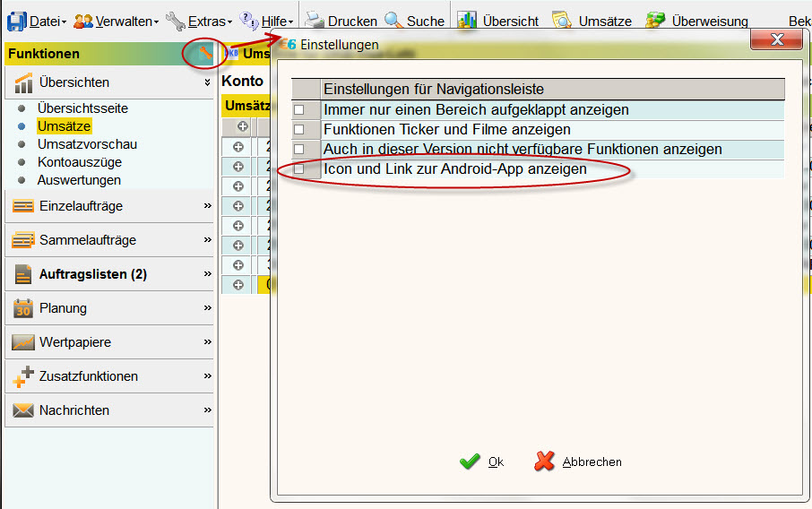Expand the Zusatzfunktionen section
The width and height of the screenshot is (812, 509).
[208, 375]
